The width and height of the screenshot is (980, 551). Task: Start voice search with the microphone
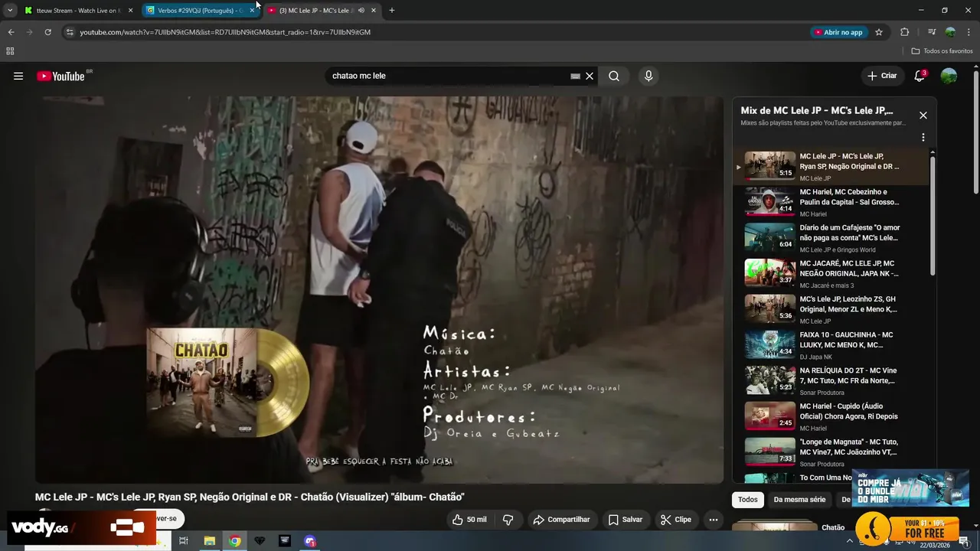click(648, 76)
